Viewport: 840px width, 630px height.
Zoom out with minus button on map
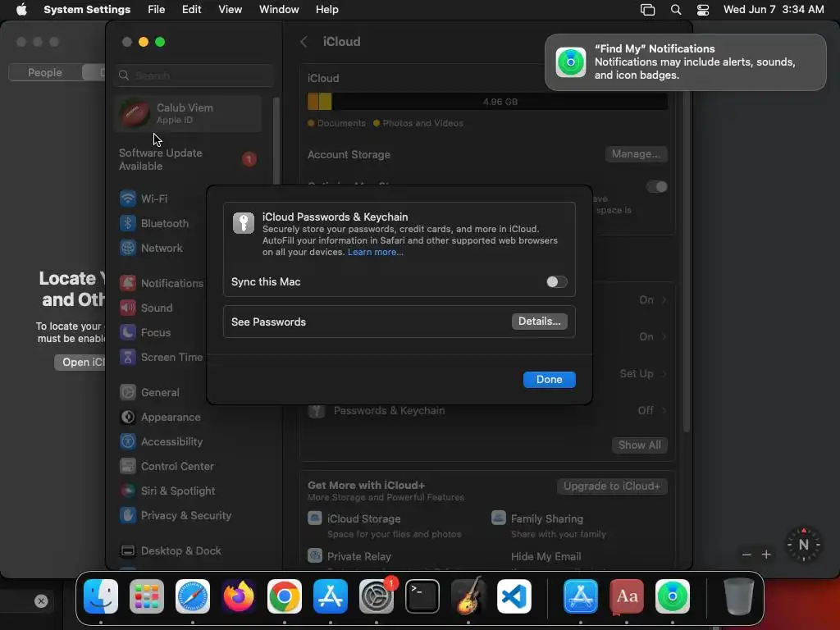pyautogui.click(x=746, y=555)
